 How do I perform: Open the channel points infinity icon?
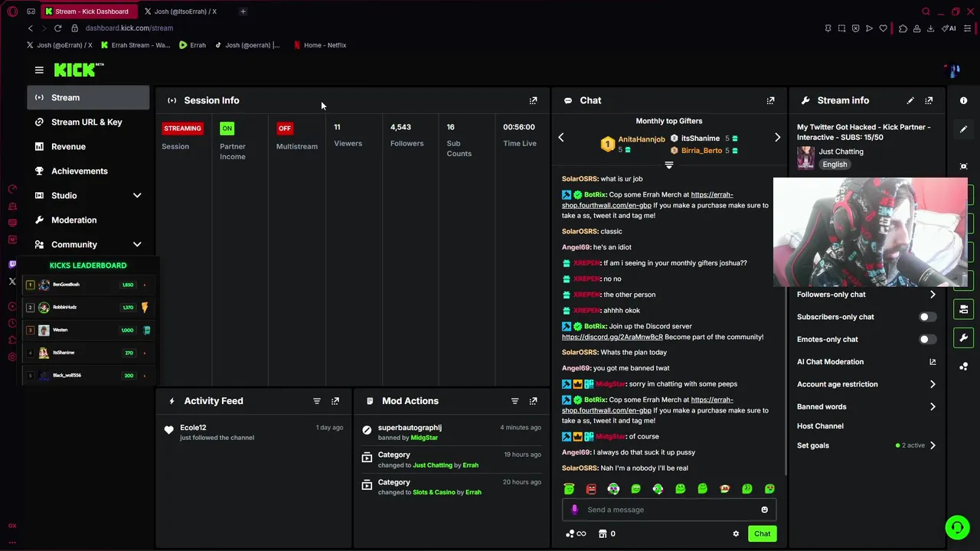576,533
